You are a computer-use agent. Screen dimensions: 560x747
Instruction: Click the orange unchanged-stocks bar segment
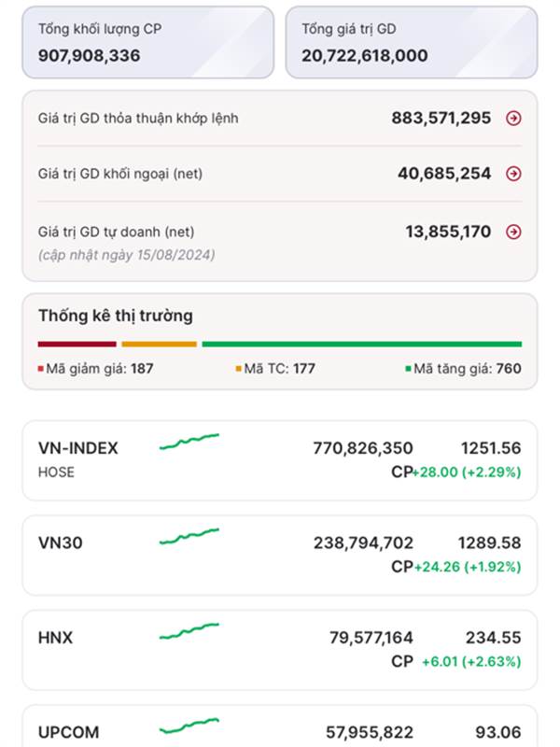[159, 344]
